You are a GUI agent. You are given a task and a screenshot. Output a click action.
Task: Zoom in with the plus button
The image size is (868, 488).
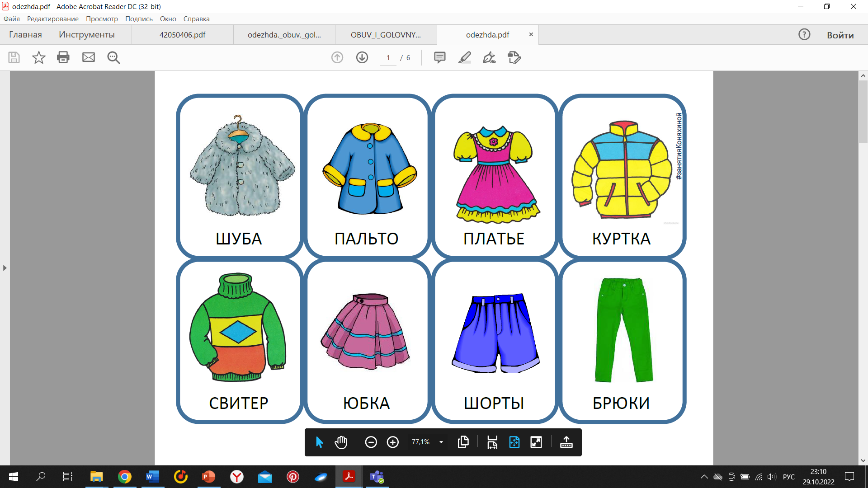click(393, 442)
